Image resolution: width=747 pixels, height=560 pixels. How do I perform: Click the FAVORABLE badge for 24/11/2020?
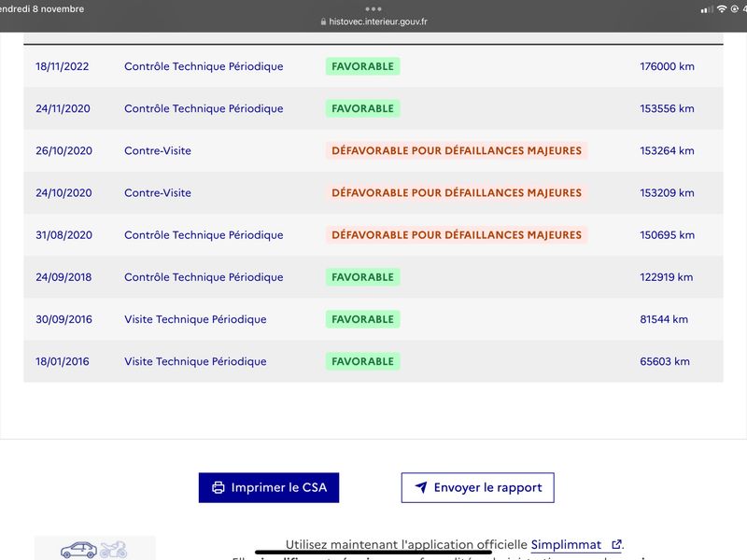coord(362,108)
